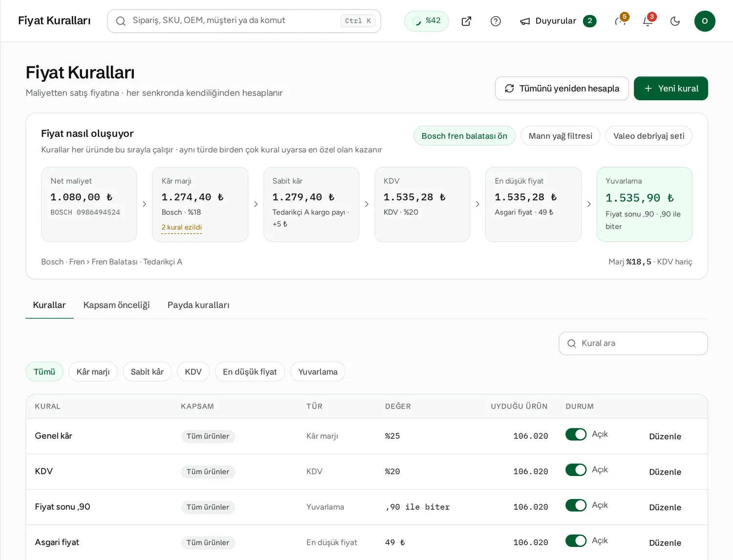733x560 pixels.
Task: Show only Sabit kâr rules
Action: tap(147, 372)
